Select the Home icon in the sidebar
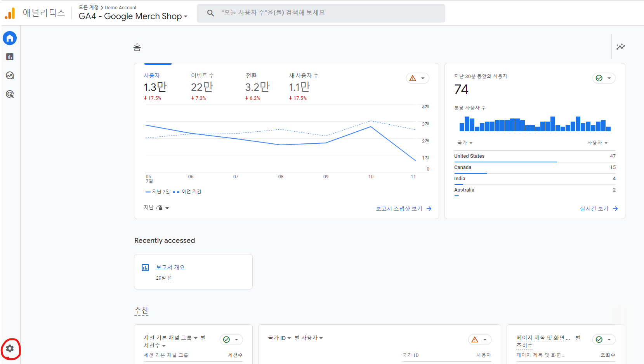The height and width of the screenshot is (364, 644). (9, 38)
